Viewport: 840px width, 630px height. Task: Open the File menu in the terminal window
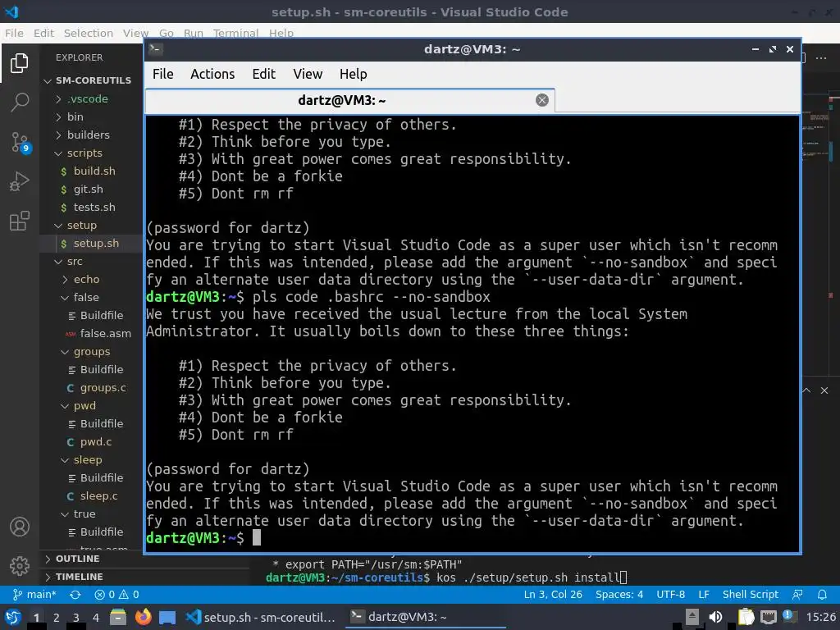pyautogui.click(x=163, y=74)
